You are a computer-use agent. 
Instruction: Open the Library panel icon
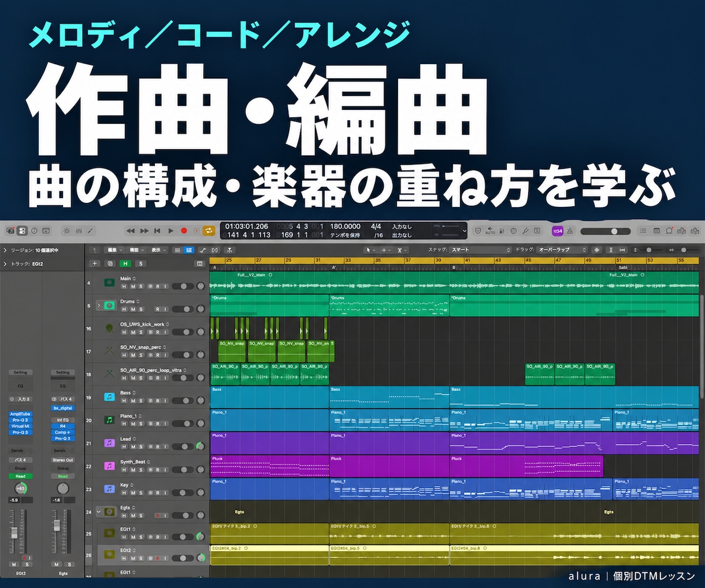10,231
